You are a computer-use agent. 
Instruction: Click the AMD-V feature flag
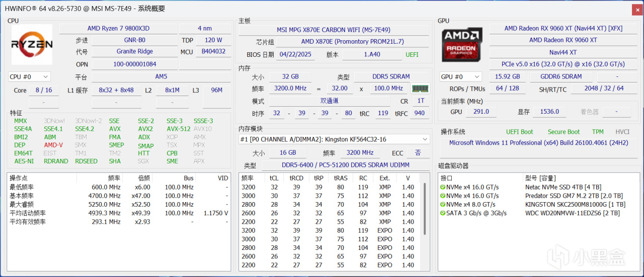(53, 145)
